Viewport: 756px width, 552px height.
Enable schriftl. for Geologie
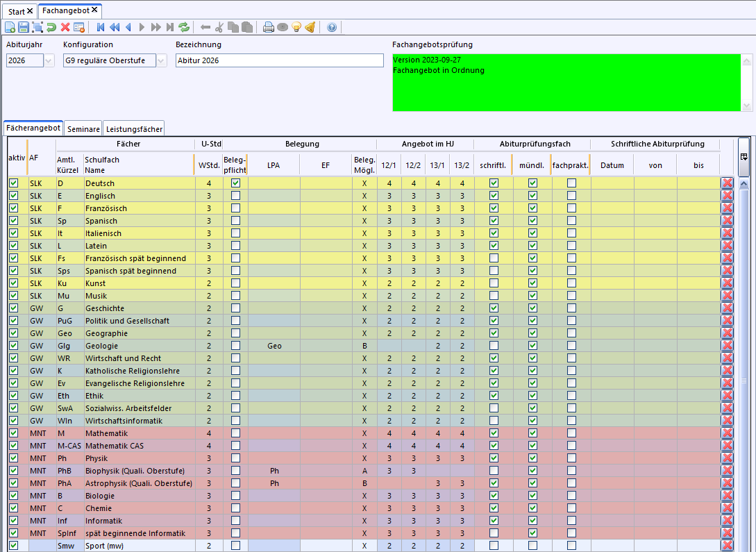pyautogui.click(x=494, y=346)
